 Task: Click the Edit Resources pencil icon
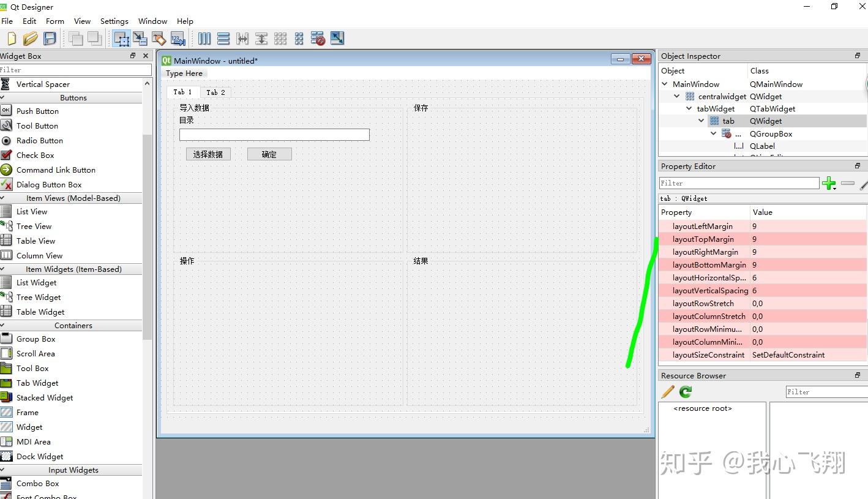pyautogui.click(x=667, y=392)
